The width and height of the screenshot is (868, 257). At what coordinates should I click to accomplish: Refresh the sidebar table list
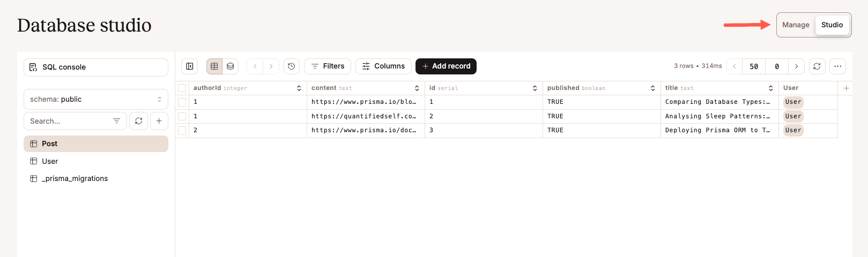[138, 121]
